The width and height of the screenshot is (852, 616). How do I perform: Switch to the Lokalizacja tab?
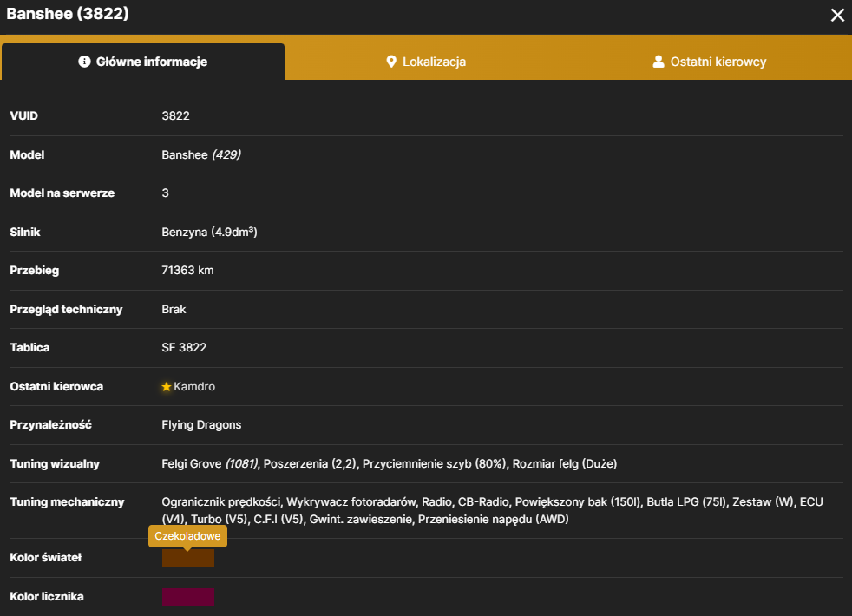426,62
